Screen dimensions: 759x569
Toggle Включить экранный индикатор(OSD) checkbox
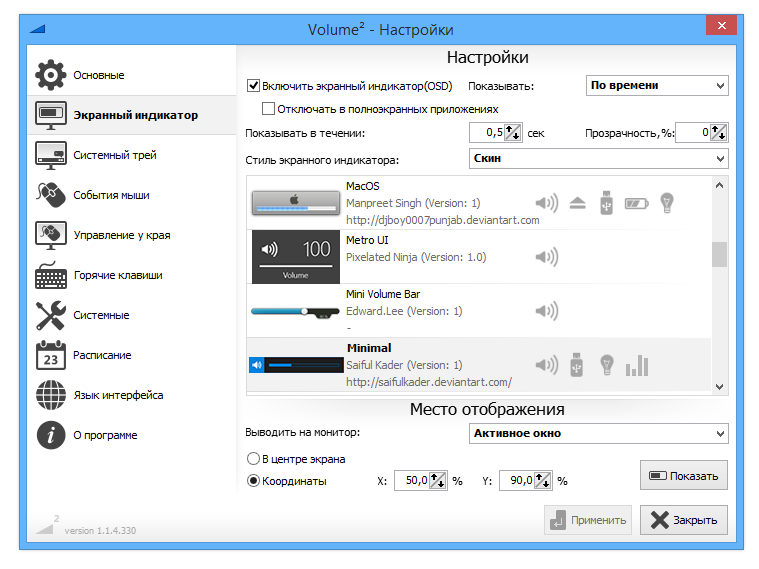click(x=253, y=86)
